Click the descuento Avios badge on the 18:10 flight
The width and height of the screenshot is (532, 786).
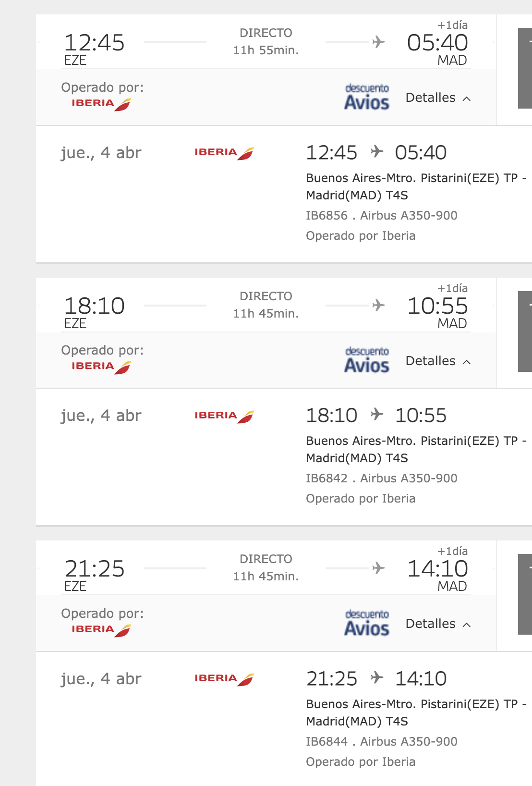(x=366, y=360)
